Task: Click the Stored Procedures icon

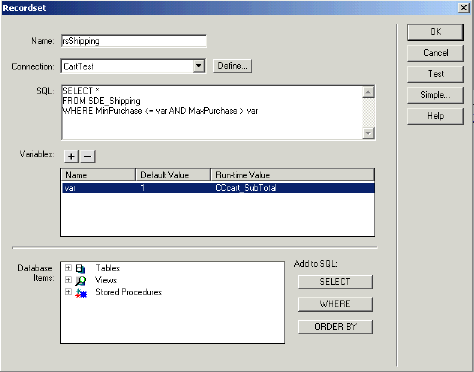Action: click(x=81, y=293)
